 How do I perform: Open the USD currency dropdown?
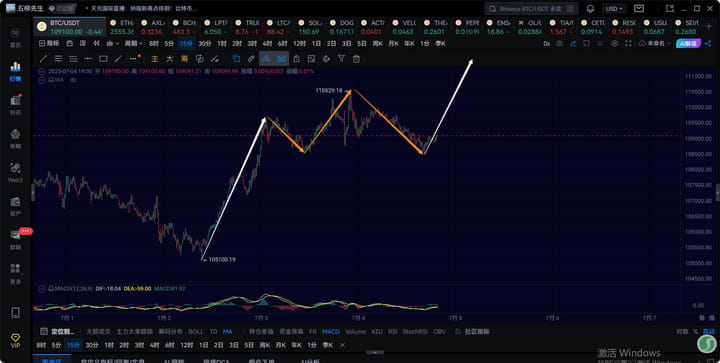click(614, 9)
